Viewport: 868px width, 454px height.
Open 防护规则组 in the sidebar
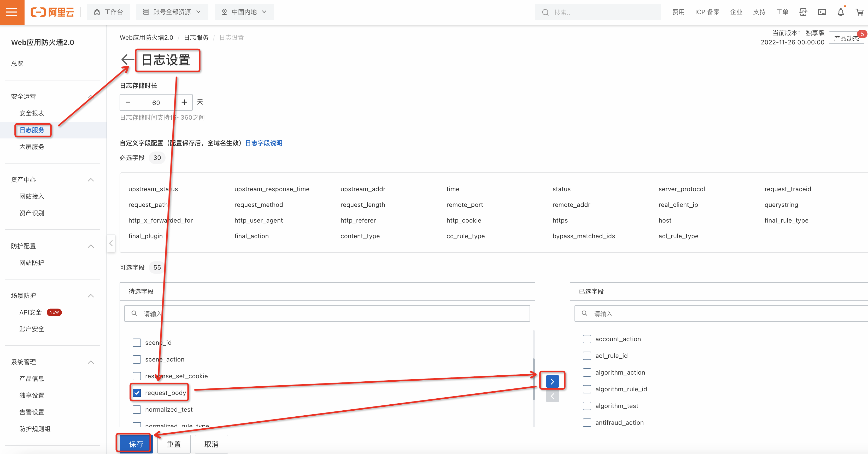(35, 429)
